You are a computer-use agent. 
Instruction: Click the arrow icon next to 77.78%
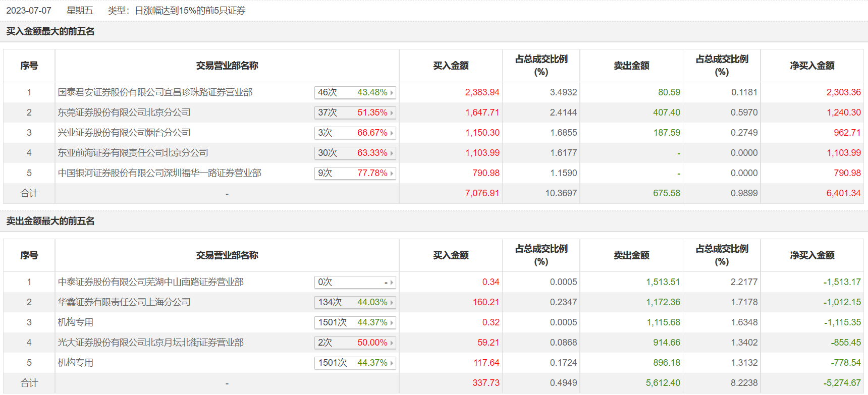coord(392,174)
